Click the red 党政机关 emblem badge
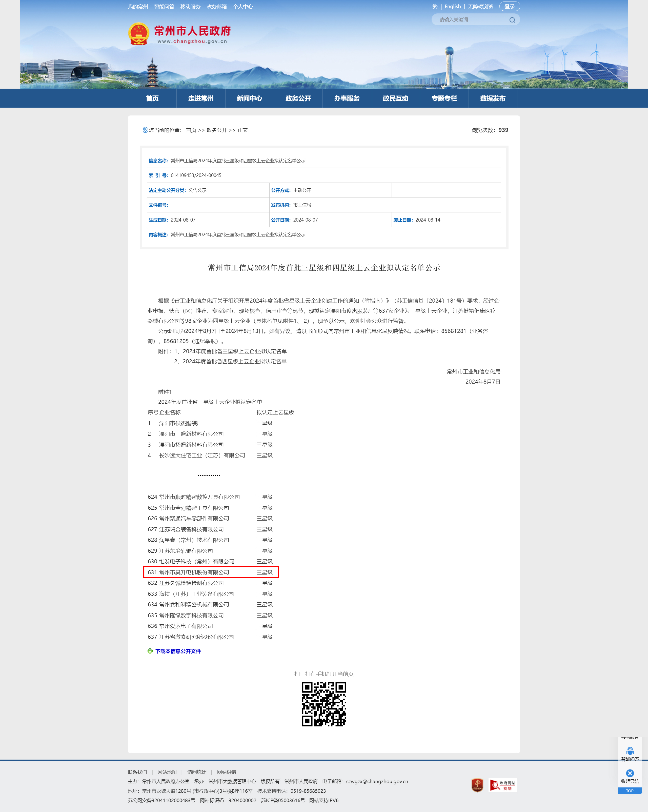Viewport: 648px width, 812px height. [x=477, y=785]
